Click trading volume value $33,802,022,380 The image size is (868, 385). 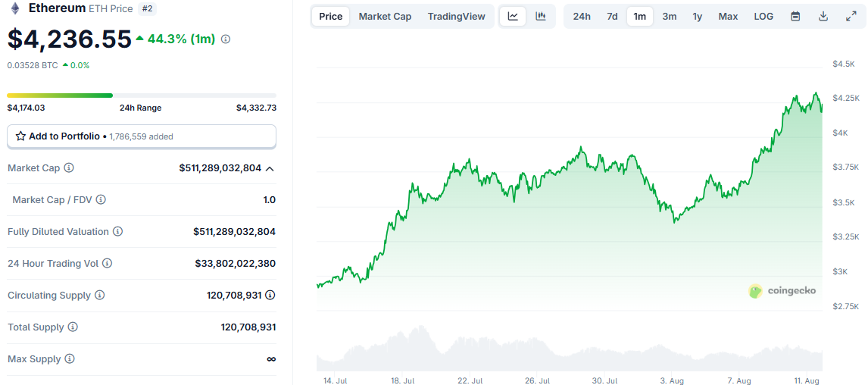pyautogui.click(x=236, y=264)
